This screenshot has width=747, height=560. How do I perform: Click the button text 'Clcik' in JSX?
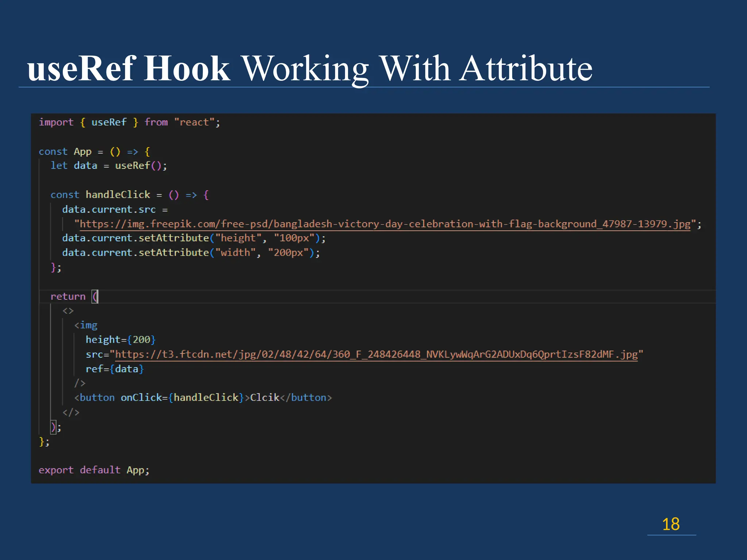(x=264, y=398)
